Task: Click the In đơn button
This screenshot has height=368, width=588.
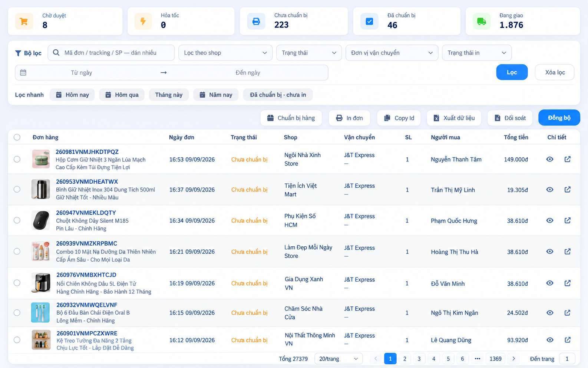Action: [349, 118]
